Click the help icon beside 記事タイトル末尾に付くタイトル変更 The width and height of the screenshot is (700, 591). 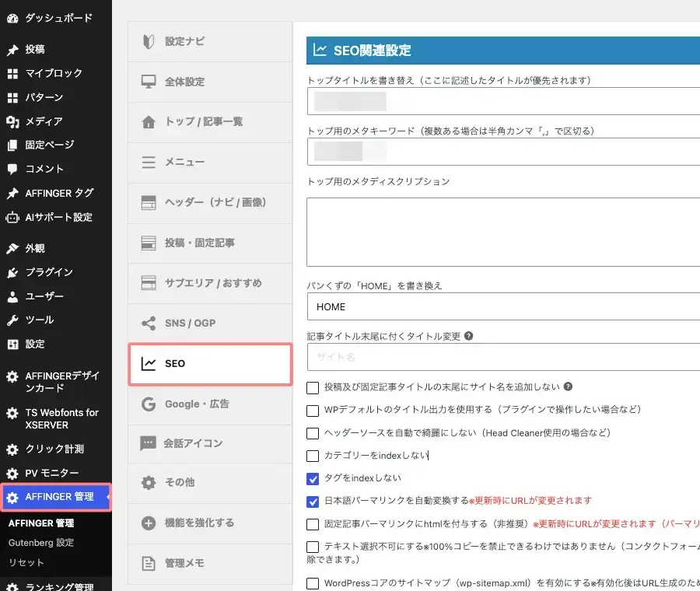[x=468, y=336]
